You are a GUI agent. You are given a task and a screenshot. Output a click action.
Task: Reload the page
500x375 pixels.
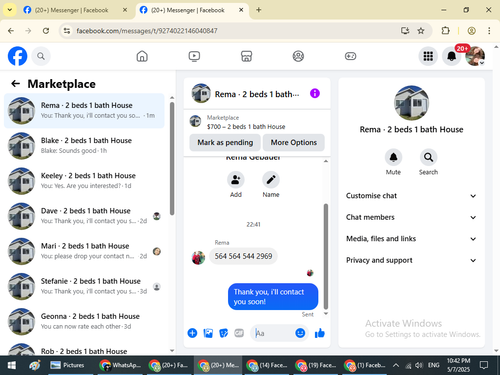(x=46, y=31)
